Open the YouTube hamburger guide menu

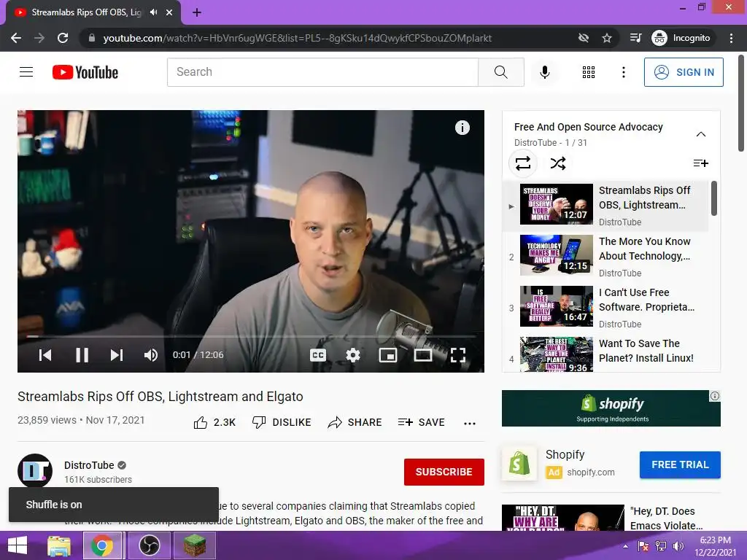tap(26, 72)
